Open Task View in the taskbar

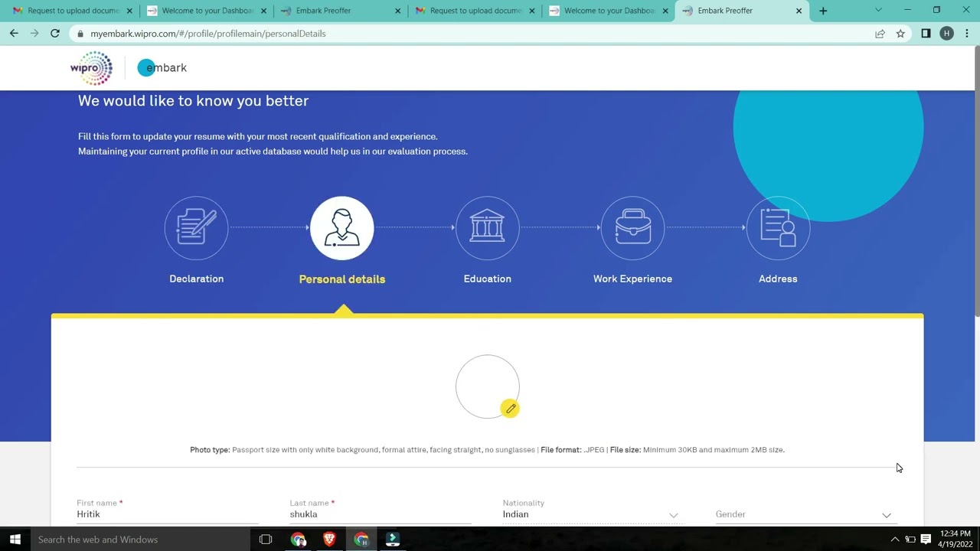point(266,540)
